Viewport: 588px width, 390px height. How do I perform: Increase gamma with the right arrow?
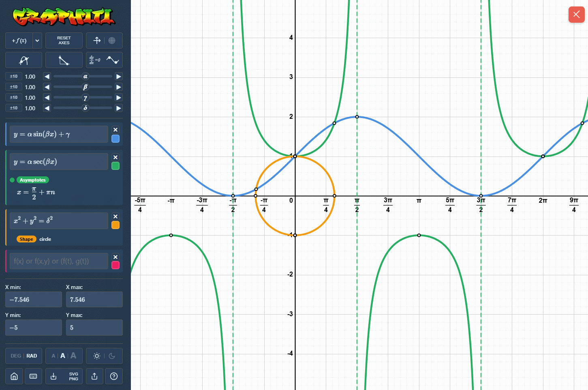(x=119, y=97)
